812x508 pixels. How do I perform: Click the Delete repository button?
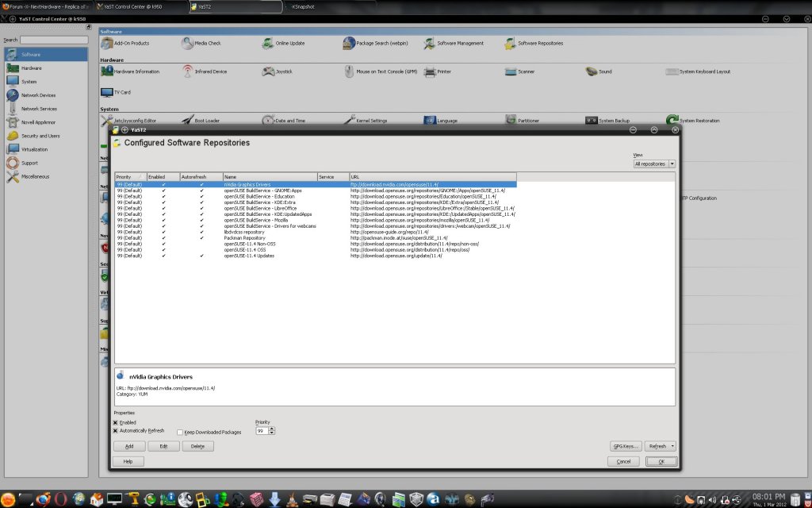point(197,446)
